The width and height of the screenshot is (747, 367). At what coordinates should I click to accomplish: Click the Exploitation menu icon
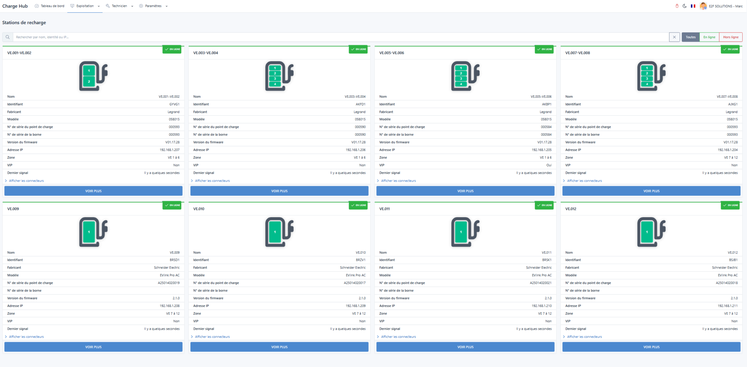click(x=72, y=6)
